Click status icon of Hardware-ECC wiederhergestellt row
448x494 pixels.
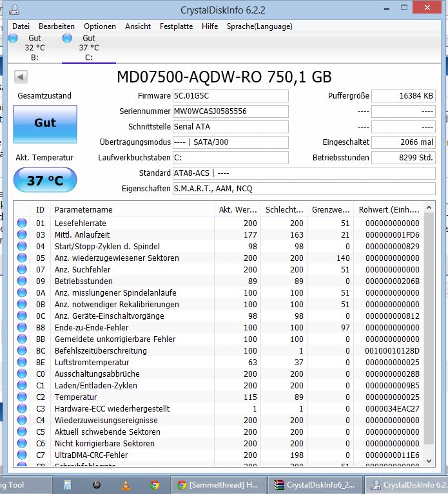click(22, 408)
